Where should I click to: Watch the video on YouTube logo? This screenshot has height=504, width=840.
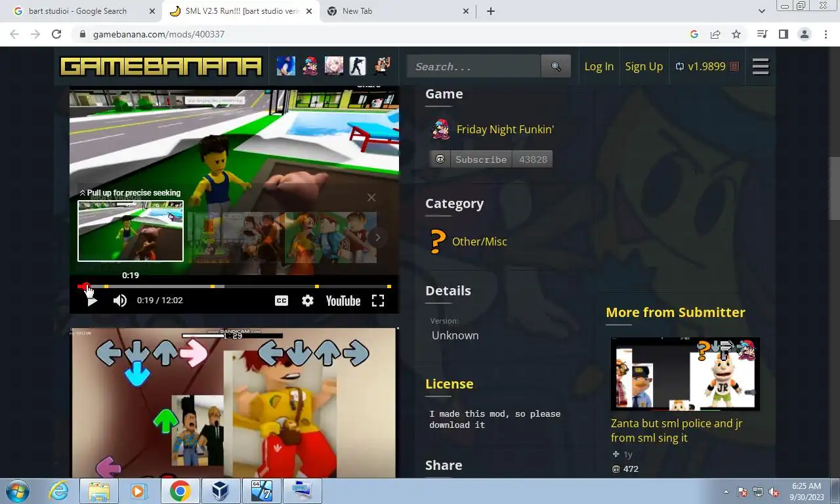(x=343, y=301)
